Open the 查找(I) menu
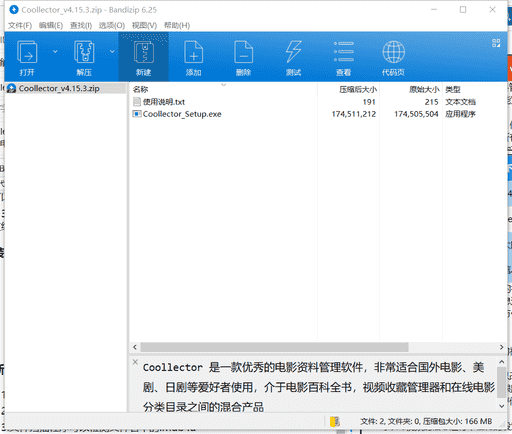This screenshot has height=434, width=512. point(81,25)
